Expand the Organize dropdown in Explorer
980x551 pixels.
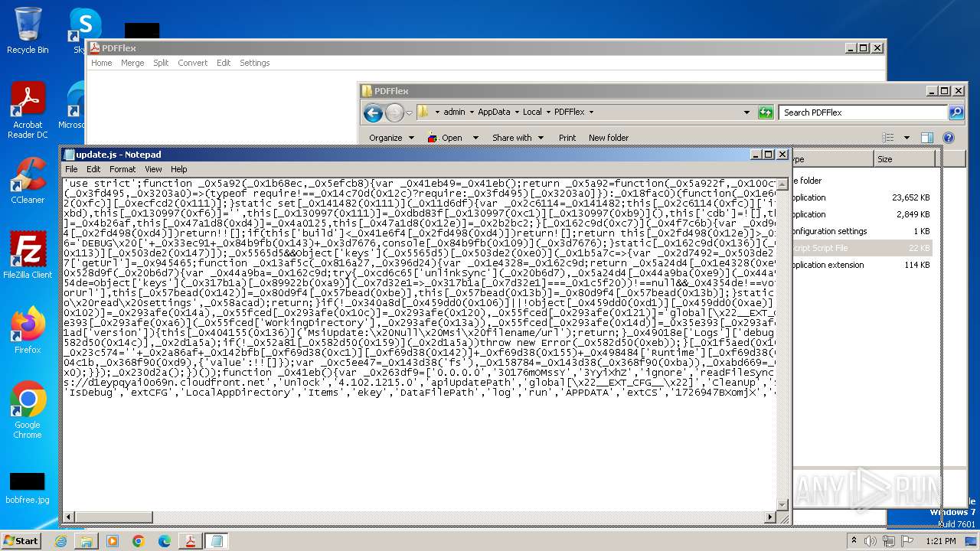point(391,138)
